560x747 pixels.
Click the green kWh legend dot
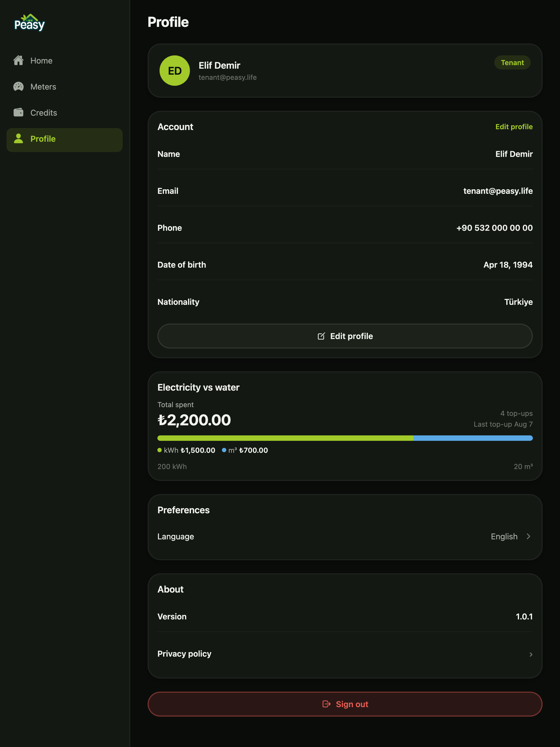[160, 450]
